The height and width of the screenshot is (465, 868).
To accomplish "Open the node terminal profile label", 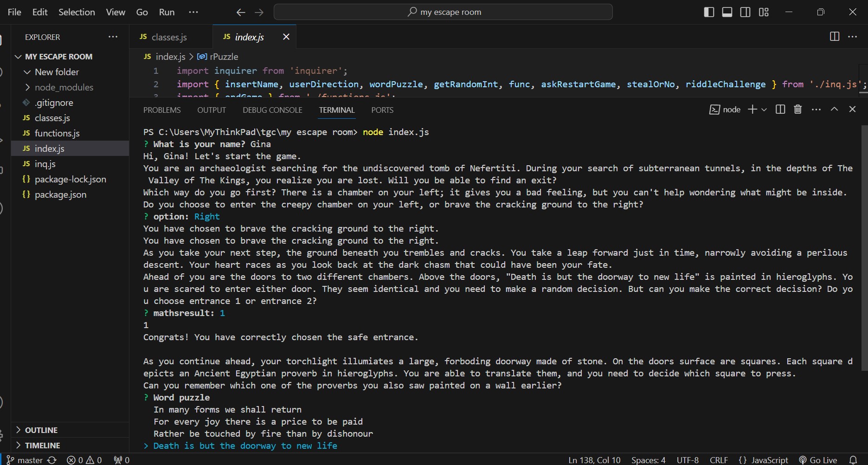I will click(725, 110).
